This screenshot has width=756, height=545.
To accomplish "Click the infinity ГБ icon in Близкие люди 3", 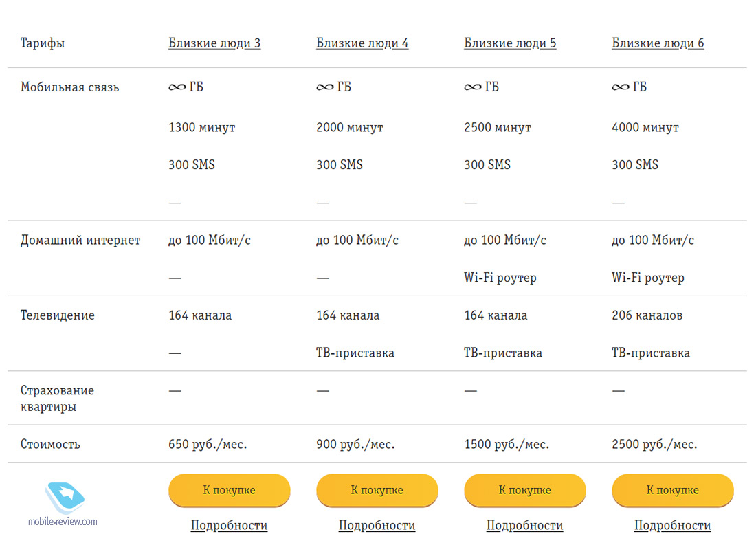I will [177, 87].
